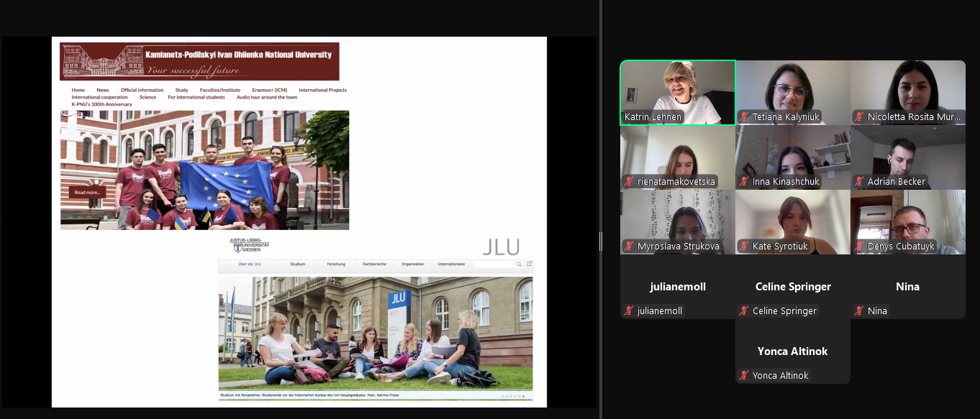Open Home in the K-PNU site menu
The image size is (980, 419).
coord(78,90)
